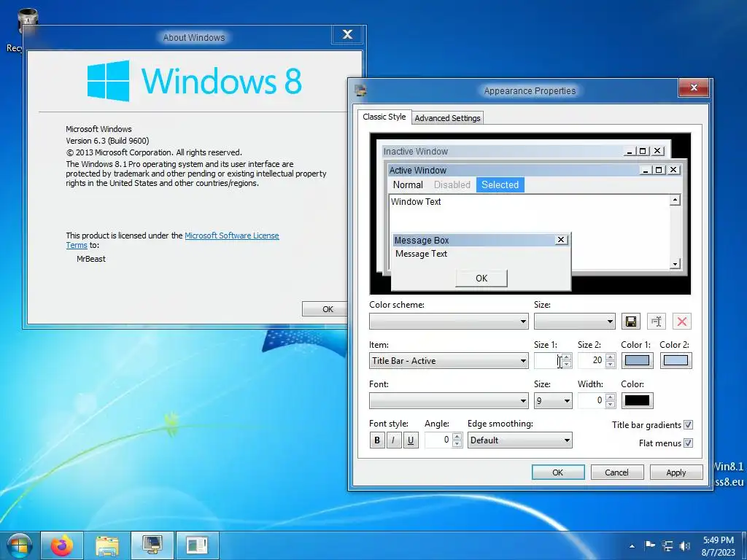The height and width of the screenshot is (560, 747).
Task: Increase Size 1 with the up spinner arrow
Action: (x=567, y=357)
